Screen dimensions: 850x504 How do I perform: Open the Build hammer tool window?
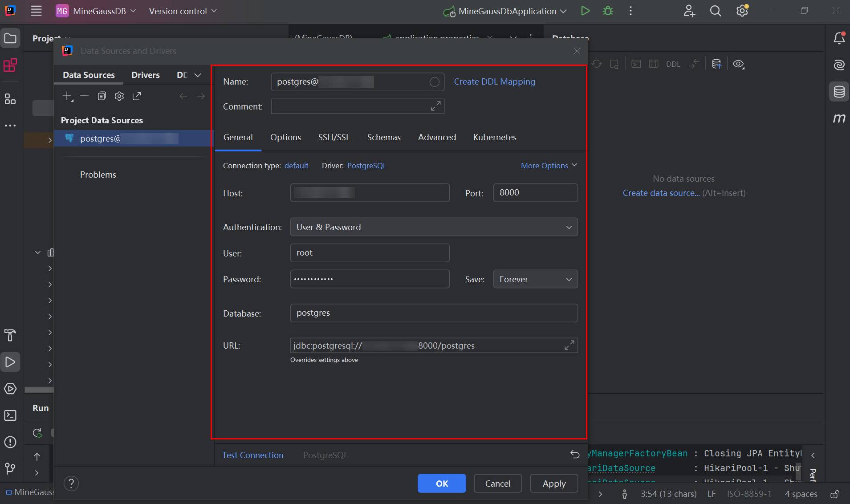coord(10,335)
